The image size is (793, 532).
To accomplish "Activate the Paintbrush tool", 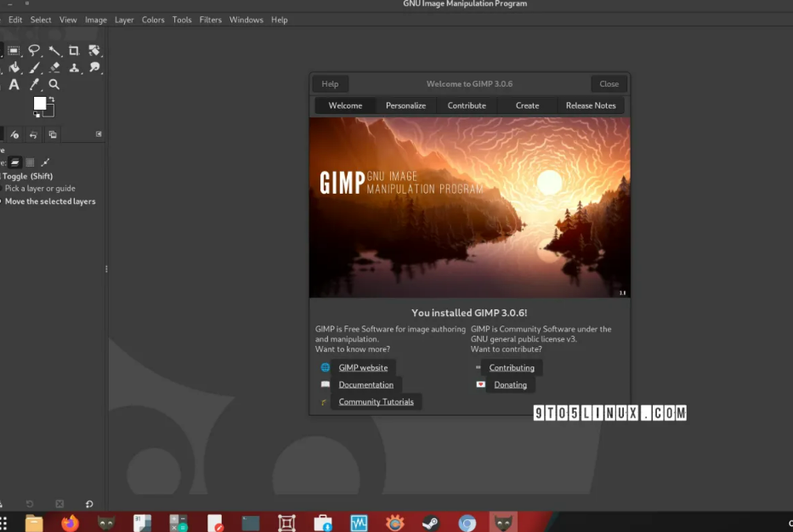I will [35, 68].
